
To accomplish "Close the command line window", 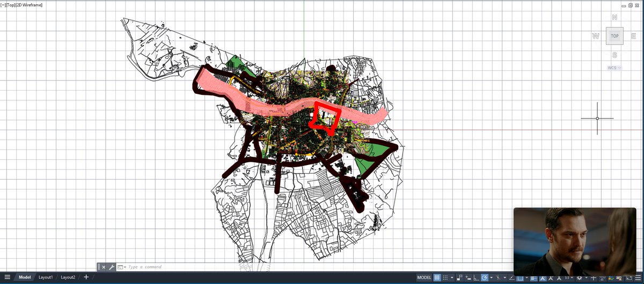I will pos(104,267).
